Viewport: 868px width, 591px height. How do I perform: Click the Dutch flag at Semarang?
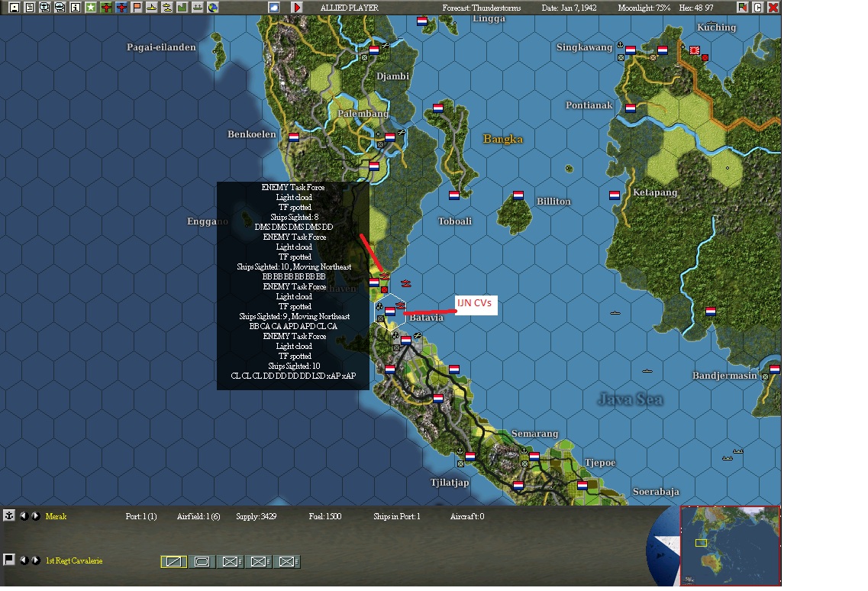[534, 457]
